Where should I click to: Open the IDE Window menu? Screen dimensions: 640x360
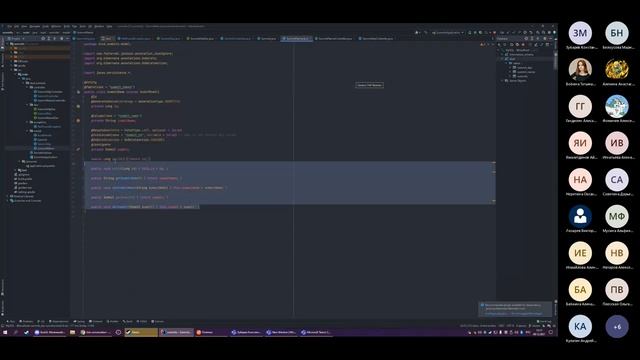[x=99, y=26]
